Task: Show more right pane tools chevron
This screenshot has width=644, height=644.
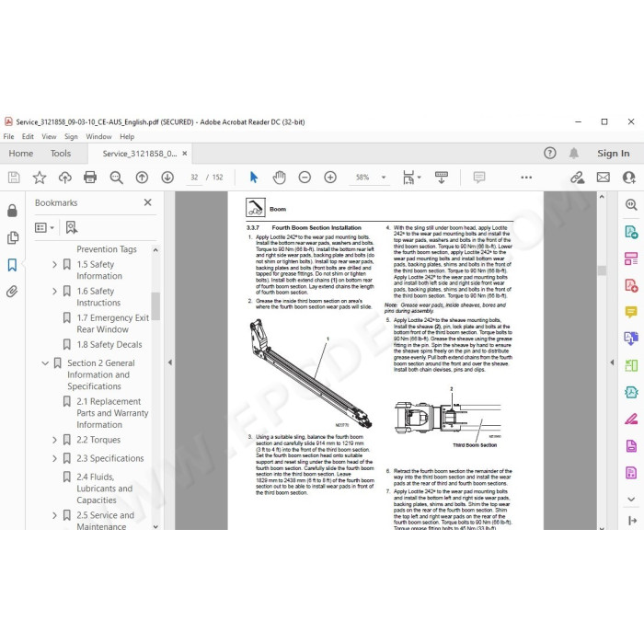Action: tap(631, 499)
